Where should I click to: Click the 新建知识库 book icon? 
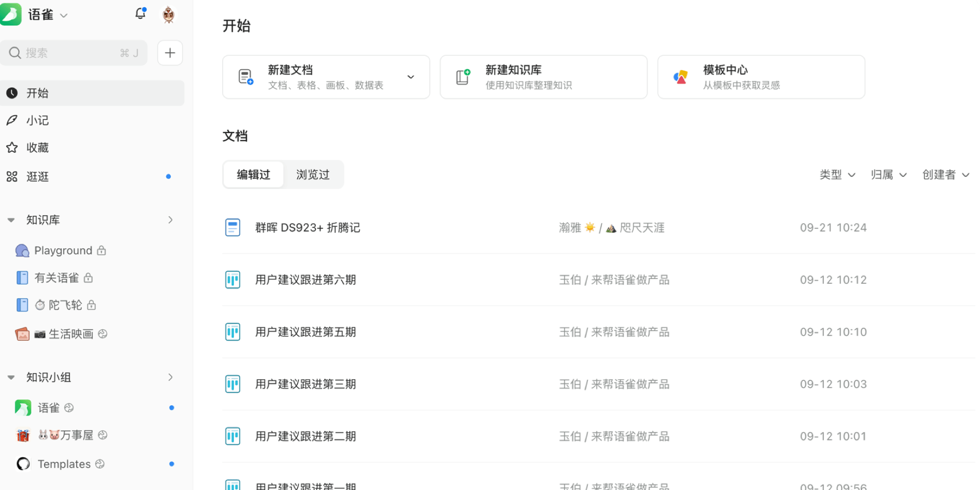point(463,77)
